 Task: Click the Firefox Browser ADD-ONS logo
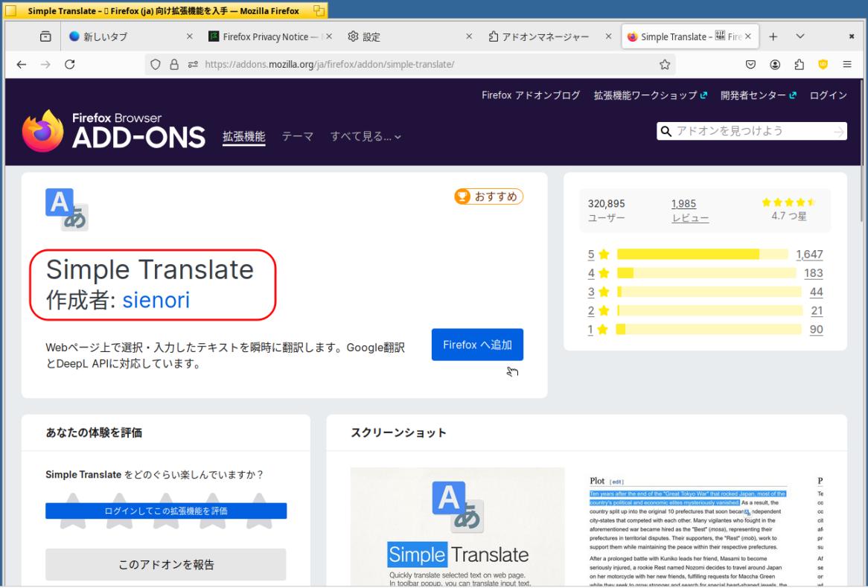click(x=113, y=131)
